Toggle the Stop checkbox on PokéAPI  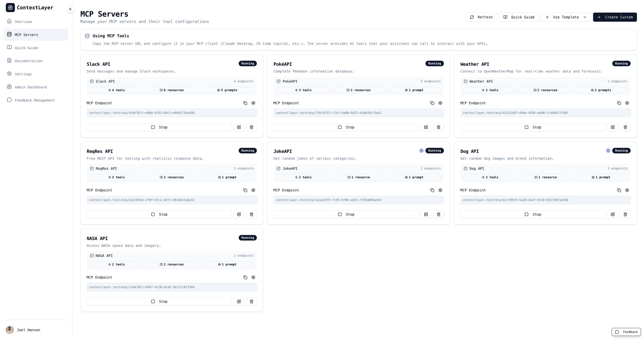pyautogui.click(x=340, y=127)
